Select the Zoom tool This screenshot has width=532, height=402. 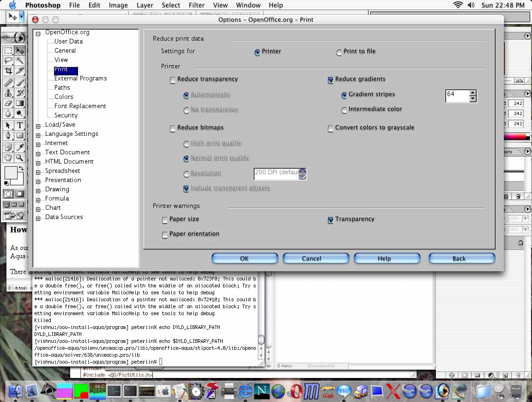pyautogui.click(x=20, y=158)
